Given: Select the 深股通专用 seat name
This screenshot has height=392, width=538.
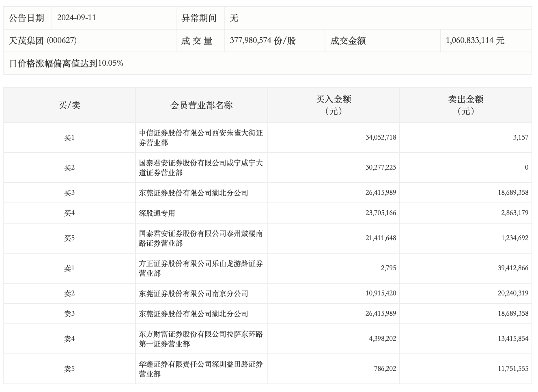Looking at the screenshot, I should (157, 213).
